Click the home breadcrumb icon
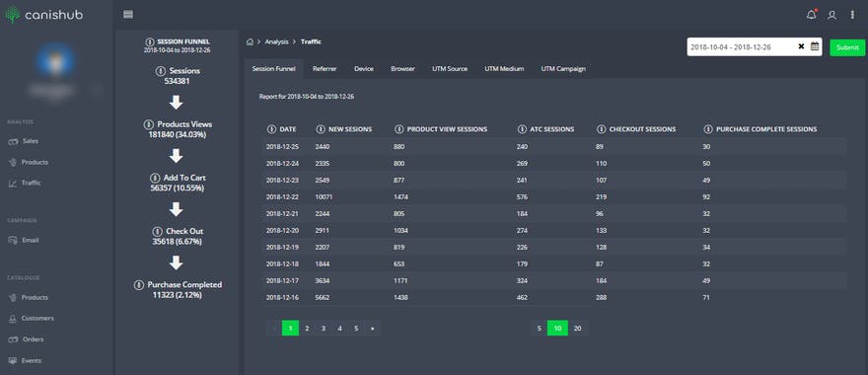868x375 pixels. [x=250, y=41]
